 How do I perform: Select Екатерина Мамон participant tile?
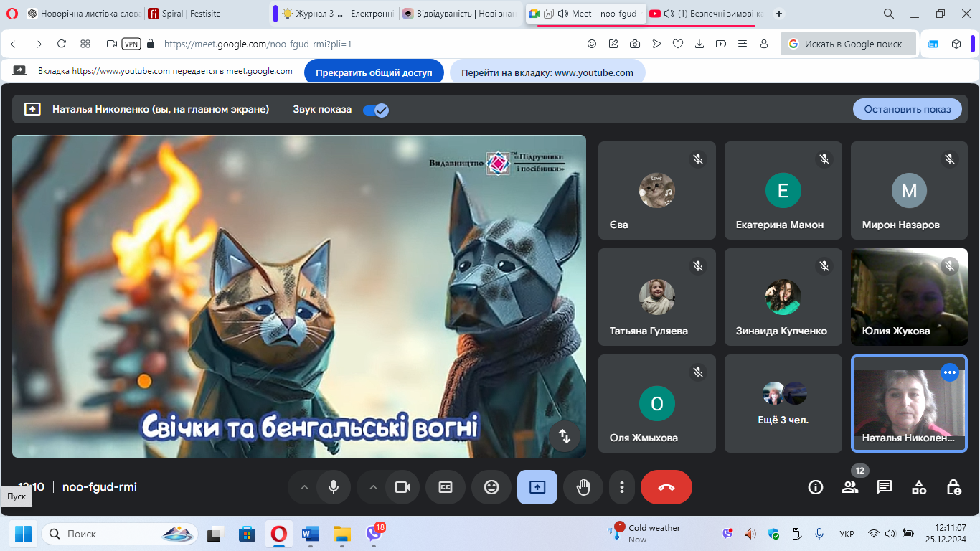pyautogui.click(x=783, y=191)
